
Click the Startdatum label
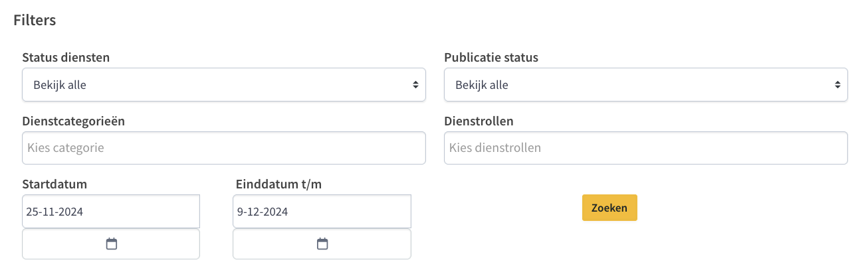(54, 184)
